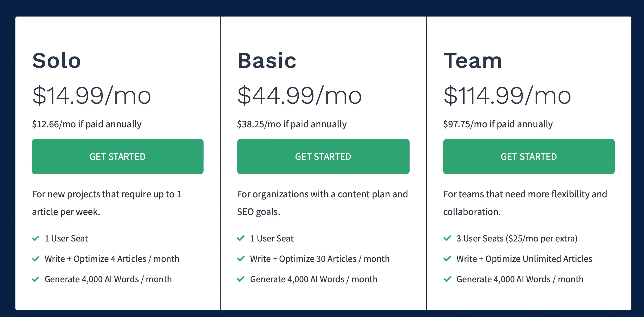Select the Team plan heading
The height and width of the screenshot is (317, 644).
pos(473,61)
